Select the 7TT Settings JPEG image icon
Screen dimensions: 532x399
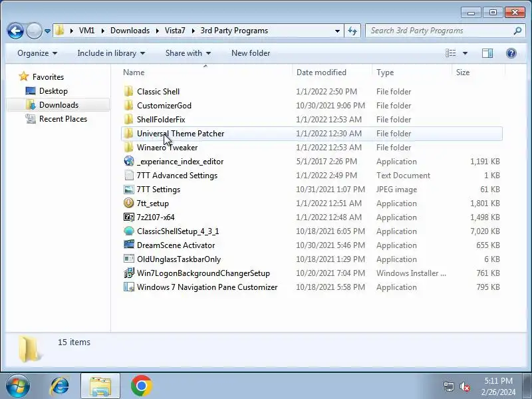(129, 189)
